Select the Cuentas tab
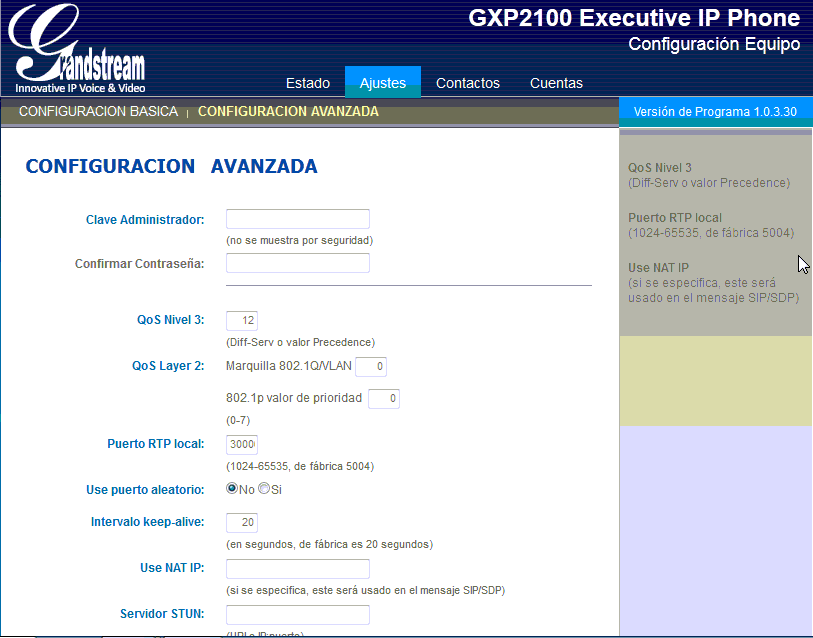The image size is (813, 638). (x=556, y=83)
